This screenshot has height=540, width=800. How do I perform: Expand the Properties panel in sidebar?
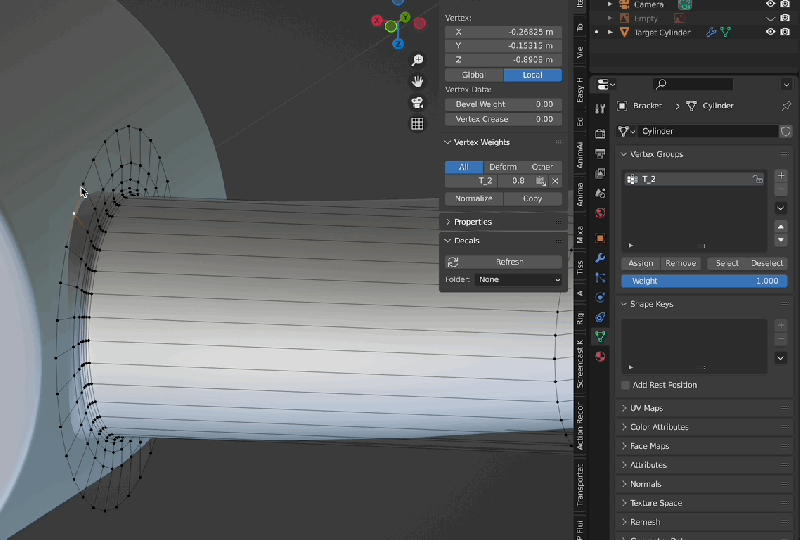click(447, 222)
